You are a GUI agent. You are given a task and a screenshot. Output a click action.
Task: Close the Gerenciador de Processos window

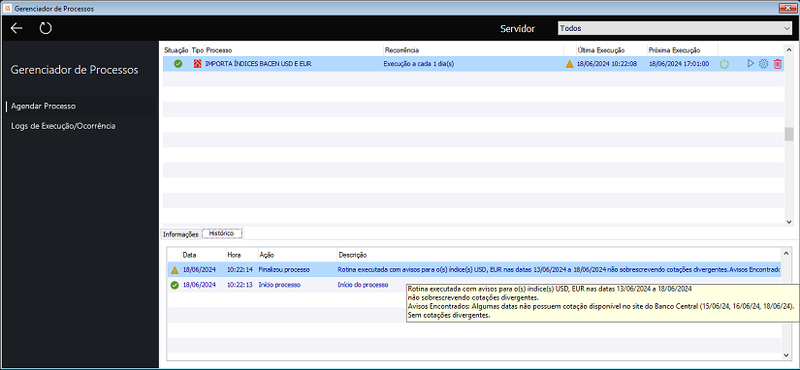(x=788, y=9)
